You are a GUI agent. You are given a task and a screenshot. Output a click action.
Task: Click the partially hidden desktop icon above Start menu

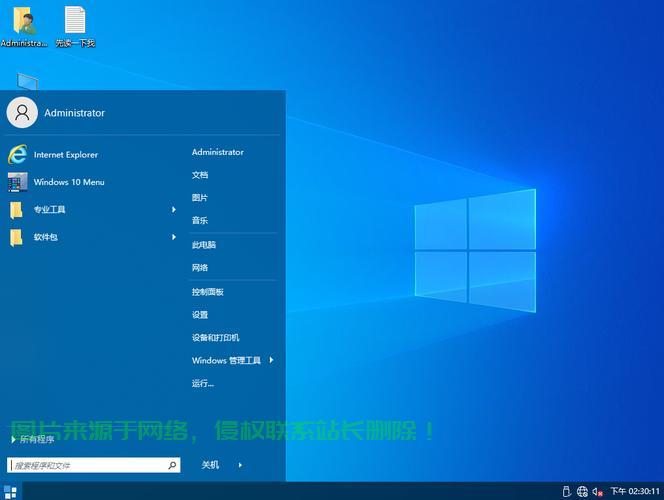[x=28, y=81]
